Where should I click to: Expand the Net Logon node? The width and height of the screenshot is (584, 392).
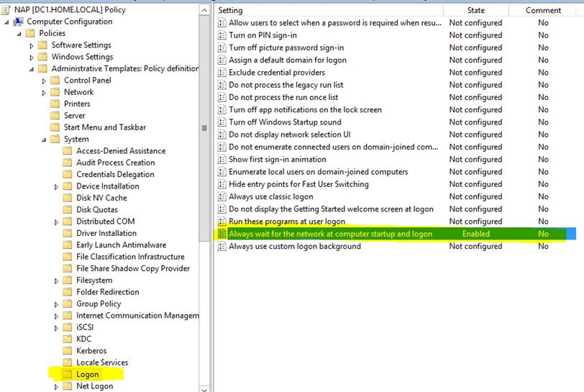coord(56,387)
